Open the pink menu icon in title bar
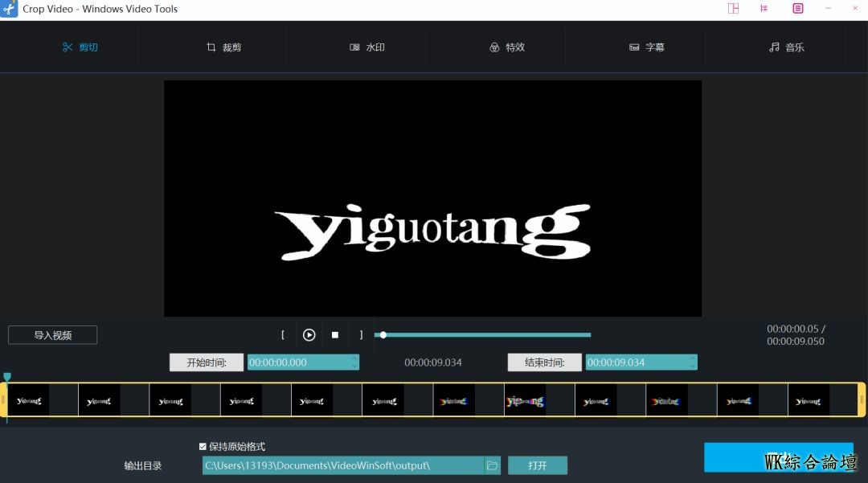This screenshot has height=483, width=868. click(x=797, y=9)
